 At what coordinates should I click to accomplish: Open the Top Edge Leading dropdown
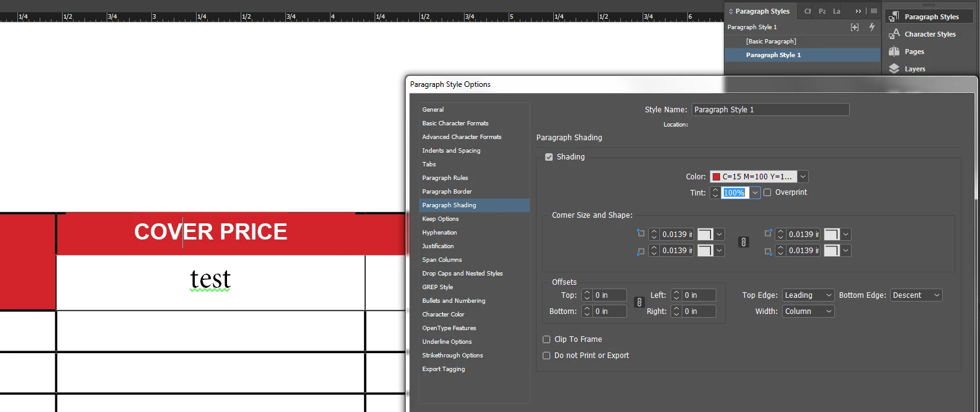coord(808,295)
